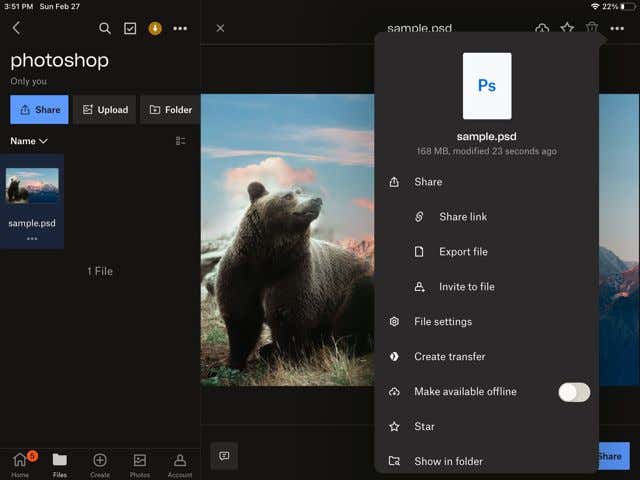
Task: Go back using the left chevron
Action: (16, 28)
